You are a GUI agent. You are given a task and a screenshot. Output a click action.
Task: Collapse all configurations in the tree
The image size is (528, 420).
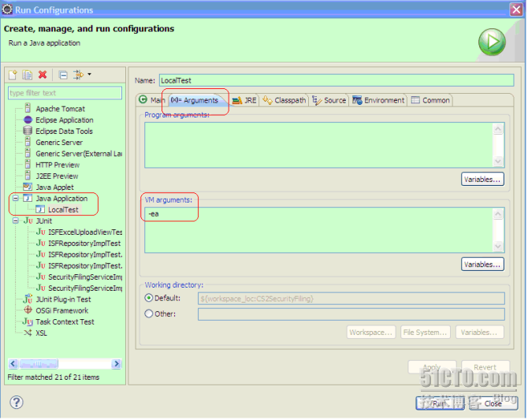click(63, 74)
